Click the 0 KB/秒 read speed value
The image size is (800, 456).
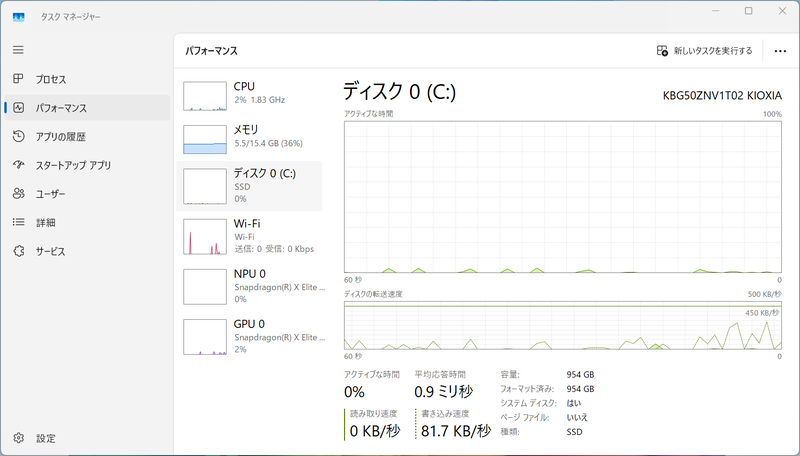coord(375,431)
